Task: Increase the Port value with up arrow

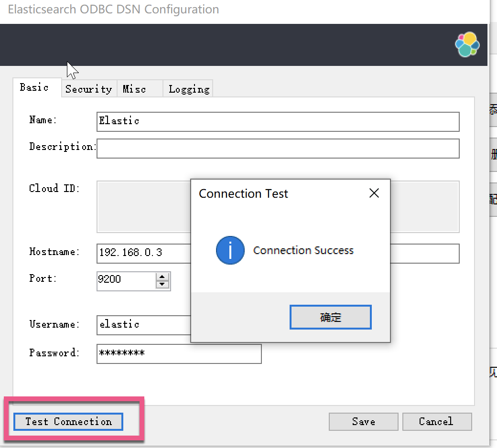Action: pyautogui.click(x=162, y=277)
